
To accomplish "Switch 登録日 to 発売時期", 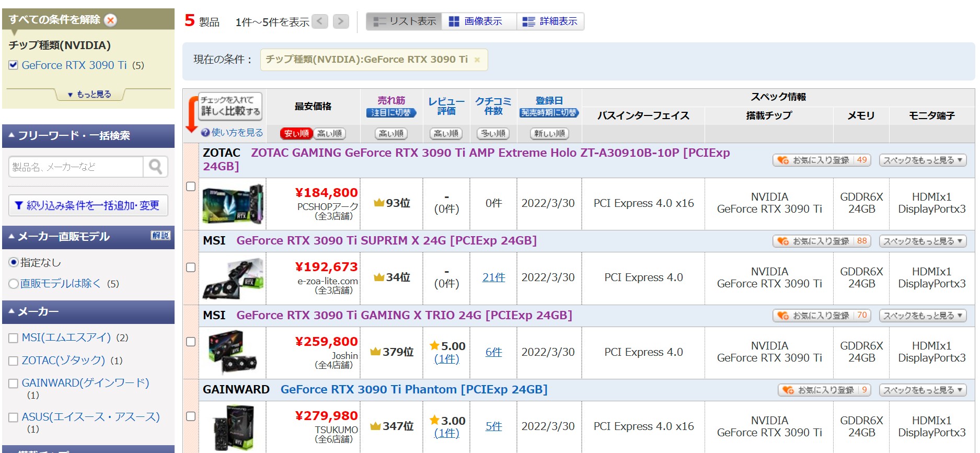I will (x=549, y=113).
